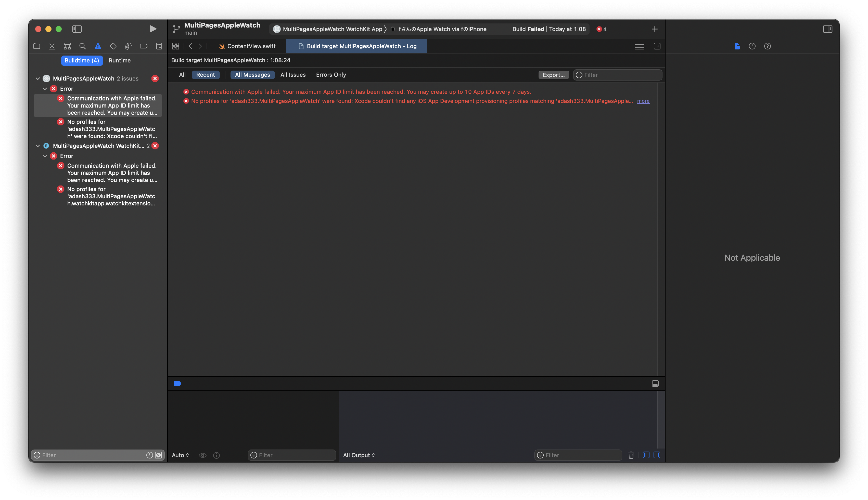Viewport: 868px width, 500px height.
Task: Go forward in editor history
Action: pos(200,46)
